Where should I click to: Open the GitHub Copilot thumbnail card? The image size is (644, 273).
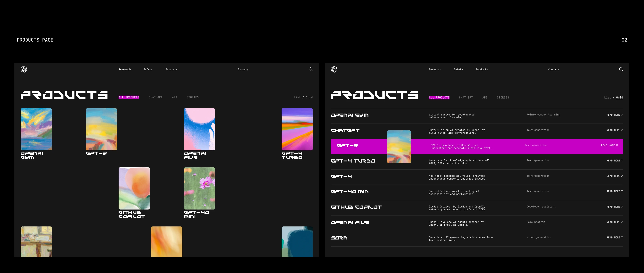click(134, 188)
